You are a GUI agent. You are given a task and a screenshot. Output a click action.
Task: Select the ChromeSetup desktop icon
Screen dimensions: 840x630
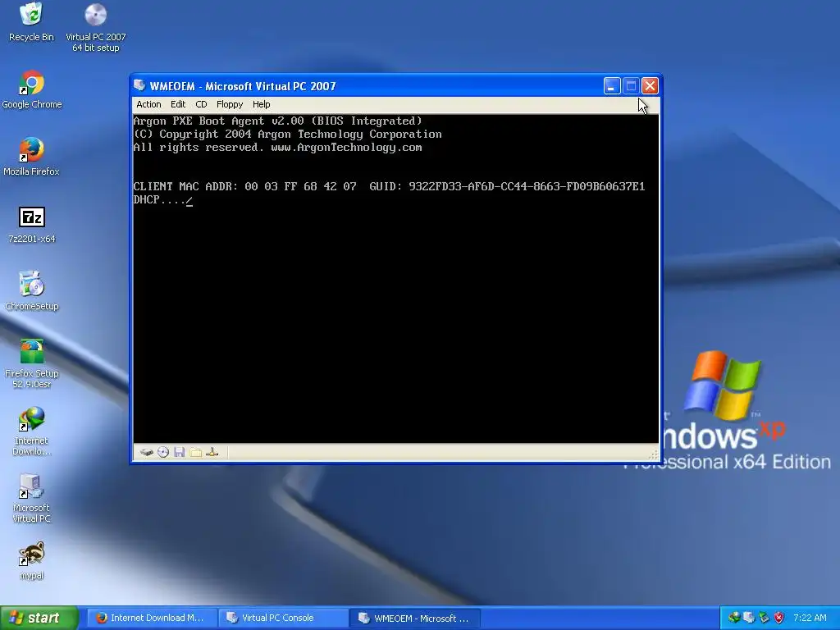(x=32, y=291)
